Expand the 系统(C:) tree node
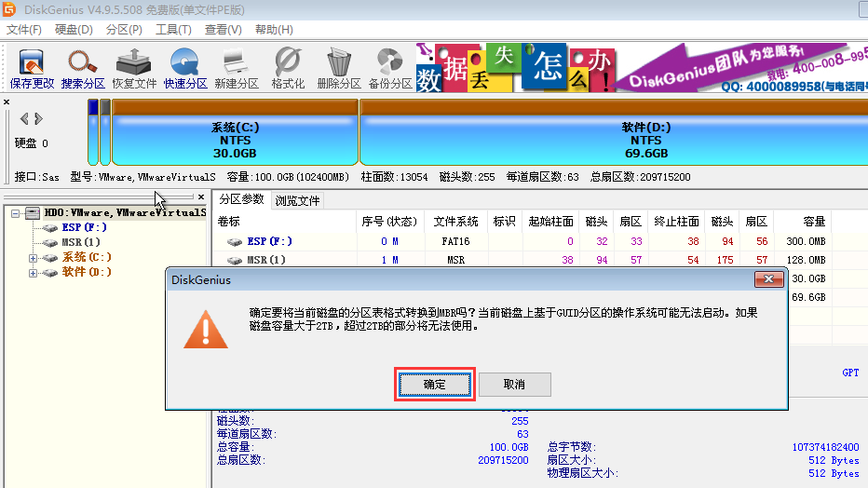The image size is (868, 488). (34, 258)
